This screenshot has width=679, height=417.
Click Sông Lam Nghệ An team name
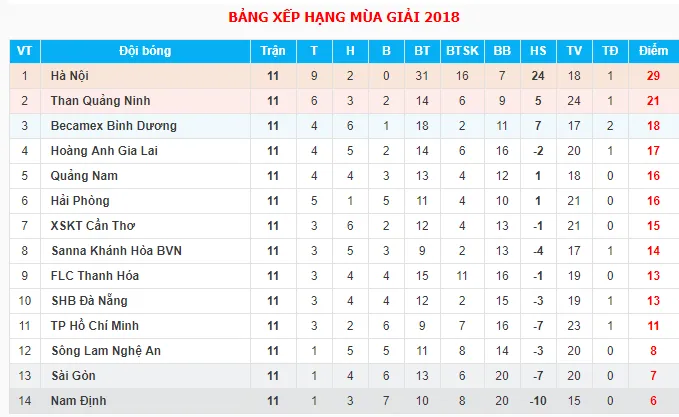106,351
